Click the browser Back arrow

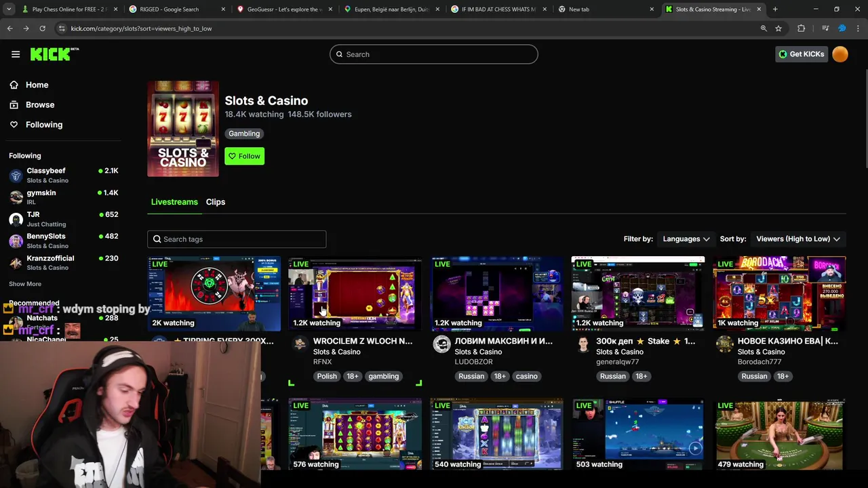(9, 28)
